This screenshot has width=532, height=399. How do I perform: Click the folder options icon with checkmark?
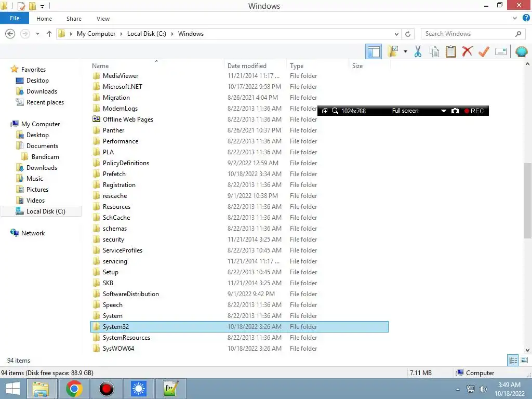point(393,51)
